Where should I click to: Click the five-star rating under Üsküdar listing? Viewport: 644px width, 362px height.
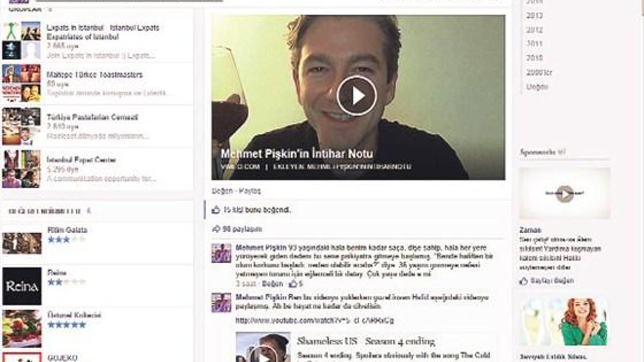[x=66, y=324]
